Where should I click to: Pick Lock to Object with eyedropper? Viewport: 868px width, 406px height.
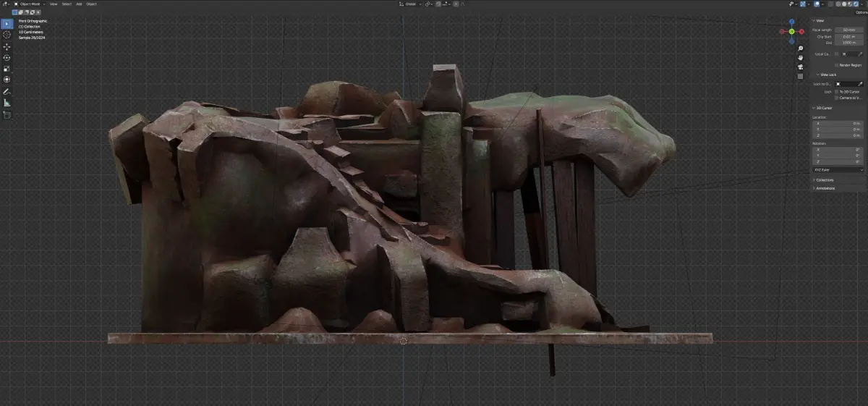click(860, 84)
